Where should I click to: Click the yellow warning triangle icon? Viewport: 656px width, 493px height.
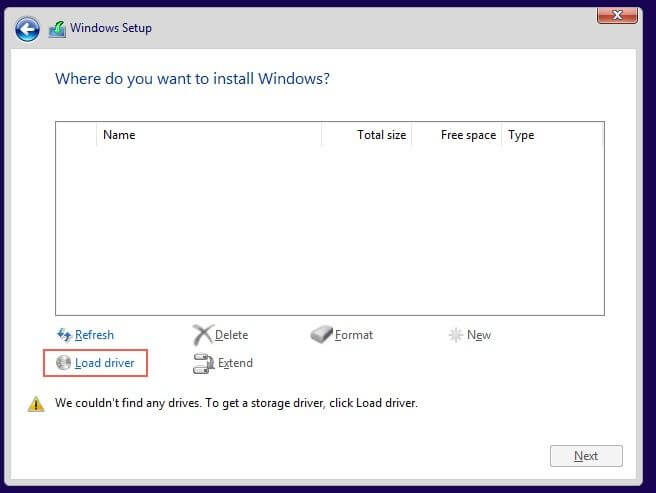click(36, 404)
